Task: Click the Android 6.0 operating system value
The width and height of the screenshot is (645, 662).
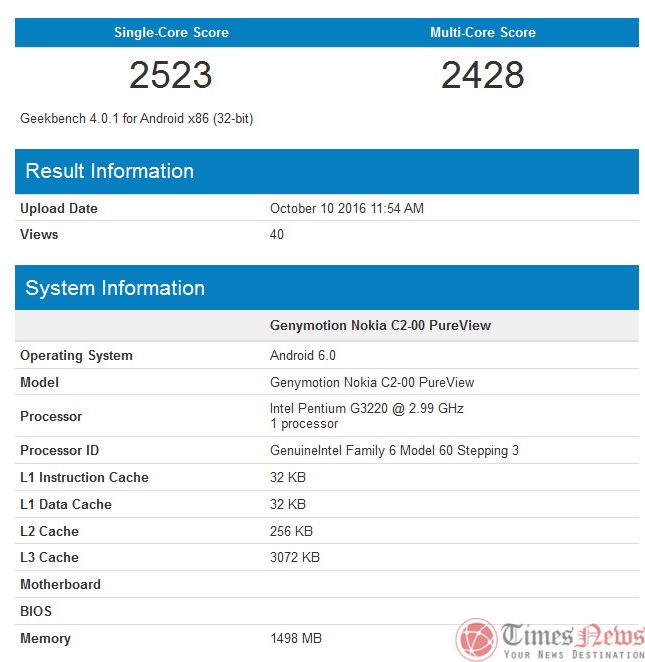Action: [303, 355]
